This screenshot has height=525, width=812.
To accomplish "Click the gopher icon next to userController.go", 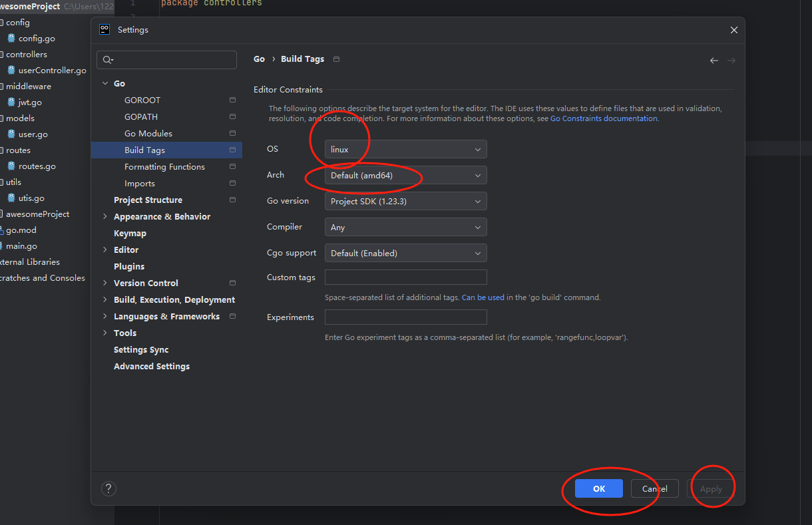I will point(11,71).
